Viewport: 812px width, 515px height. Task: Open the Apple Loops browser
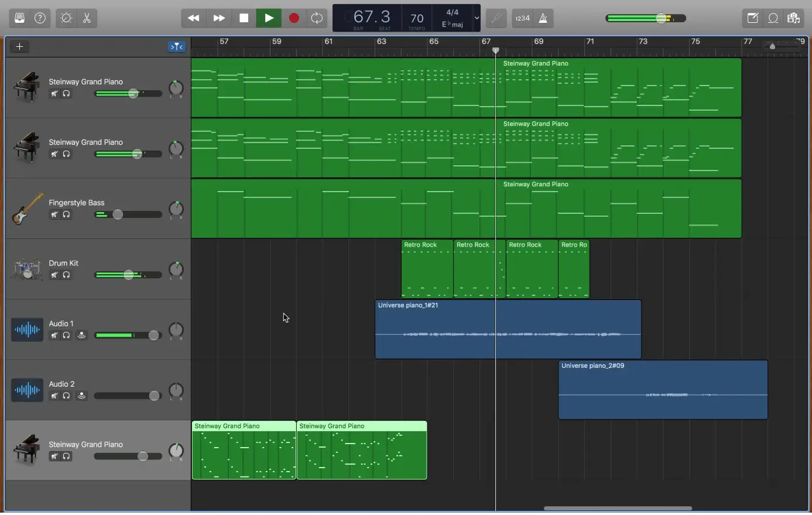pos(773,18)
